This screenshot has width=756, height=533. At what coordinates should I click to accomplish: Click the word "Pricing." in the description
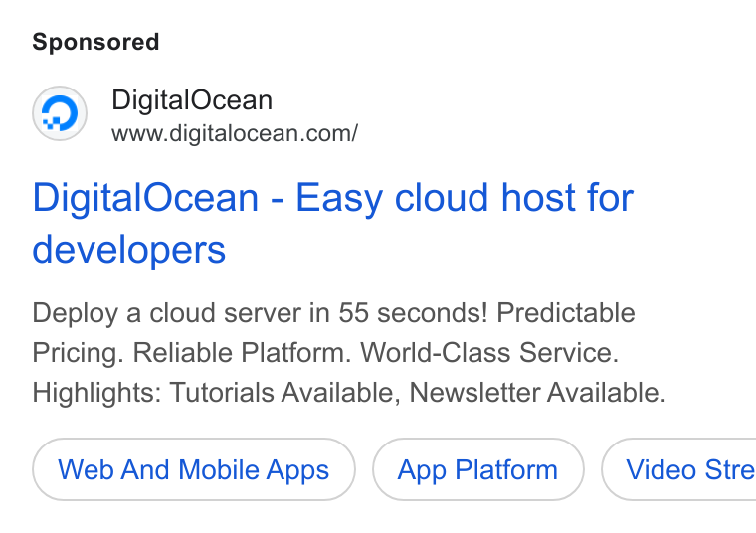(79, 353)
